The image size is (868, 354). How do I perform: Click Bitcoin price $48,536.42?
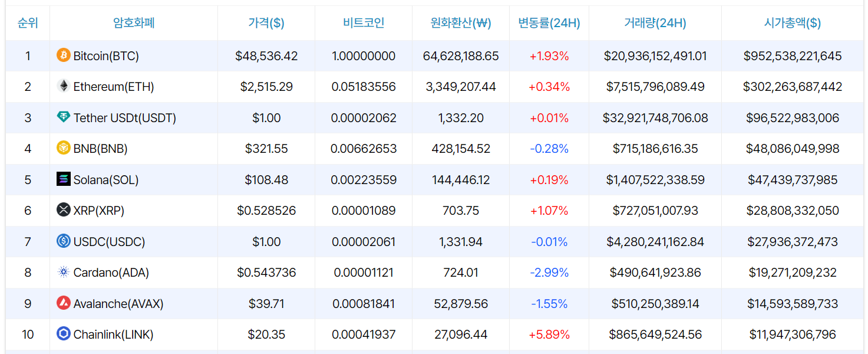(266, 56)
